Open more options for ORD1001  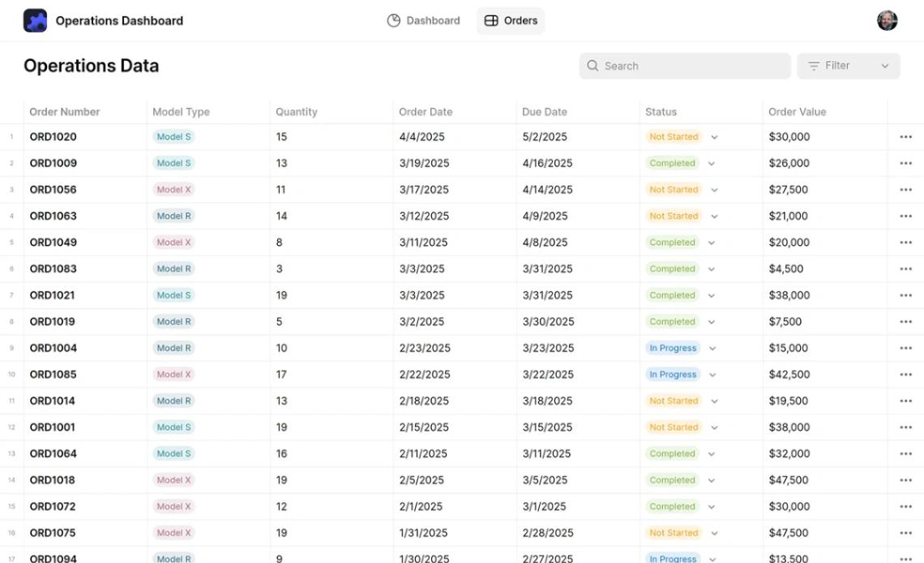[x=905, y=428]
